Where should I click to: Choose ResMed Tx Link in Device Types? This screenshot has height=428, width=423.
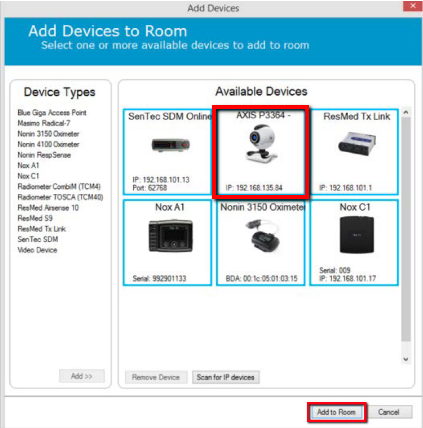click(x=42, y=229)
